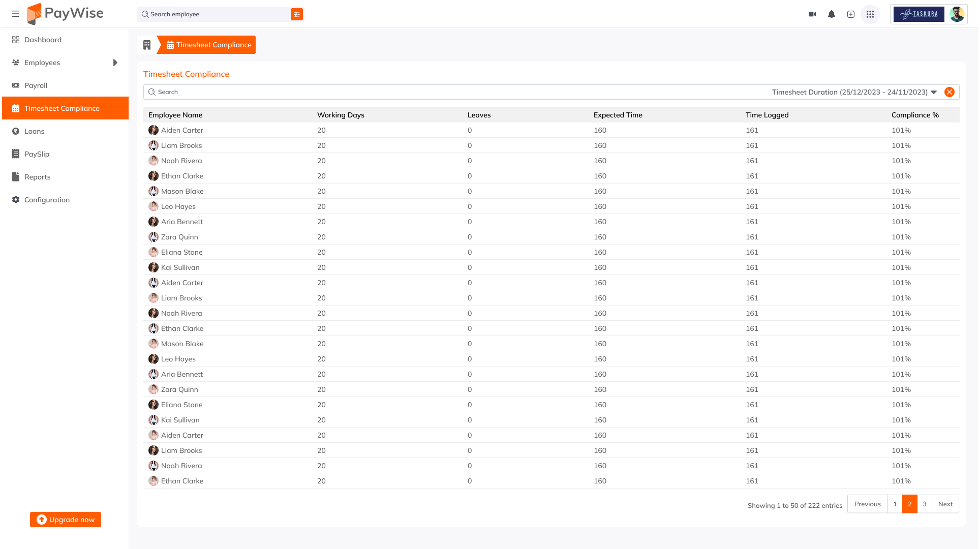Select page 3 in pagination
The image size is (980, 549).
[x=925, y=504]
